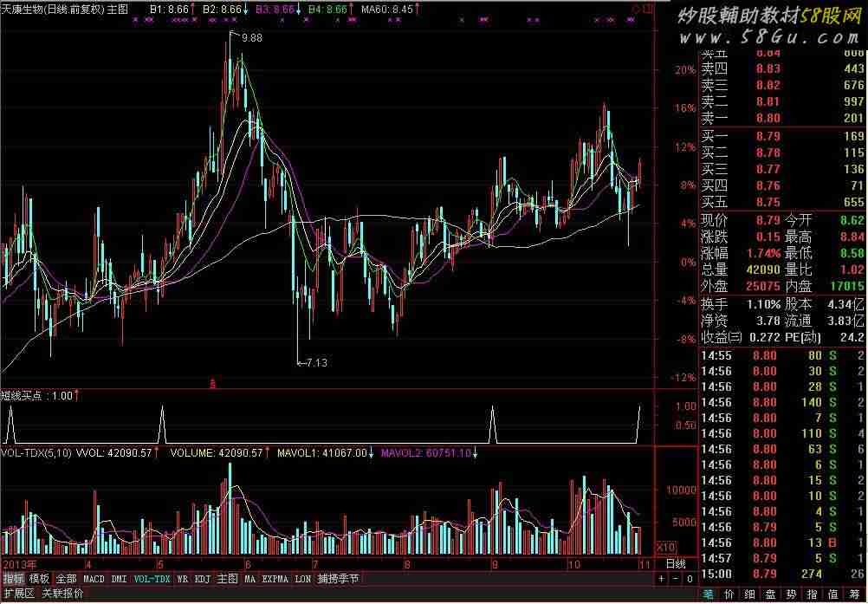This screenshot has width=868, height=604.
Task: Select the VOL-TDX indicator tab
Action: pos(152,579)
